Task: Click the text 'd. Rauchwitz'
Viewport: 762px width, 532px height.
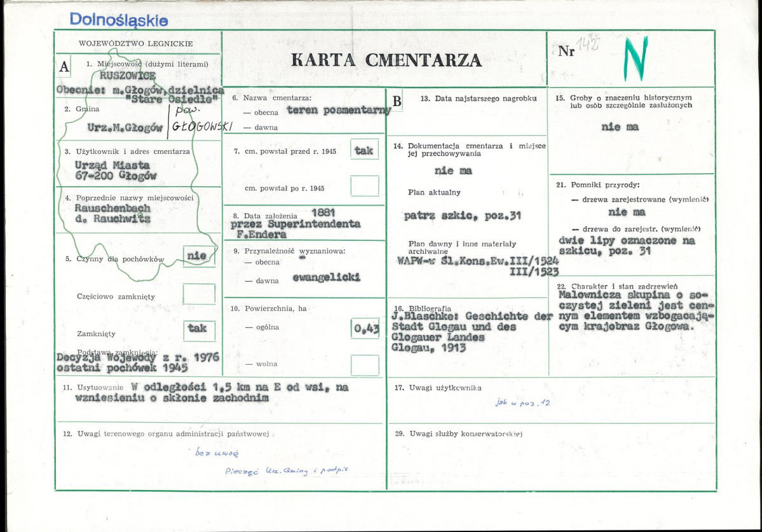Action: click(x=112, y=219)
